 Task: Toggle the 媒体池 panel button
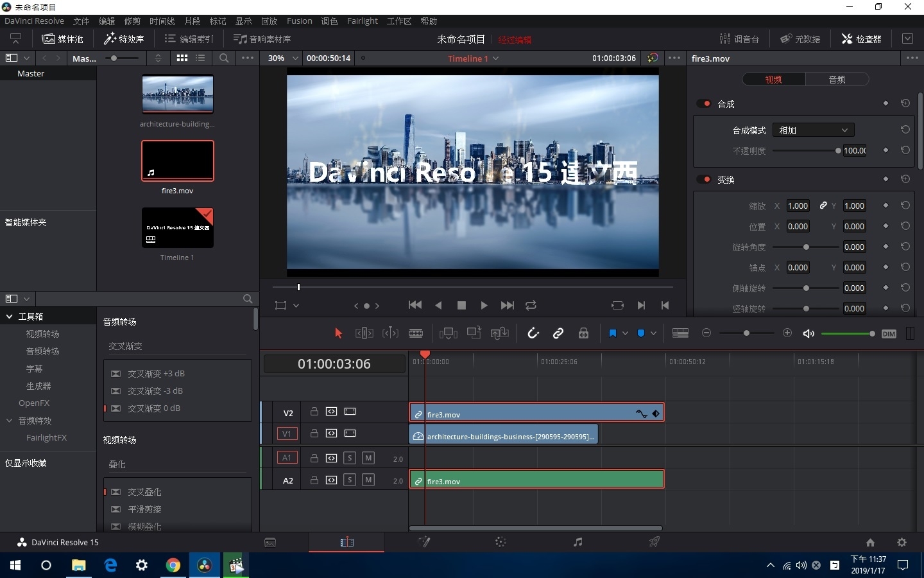point(63,39)
